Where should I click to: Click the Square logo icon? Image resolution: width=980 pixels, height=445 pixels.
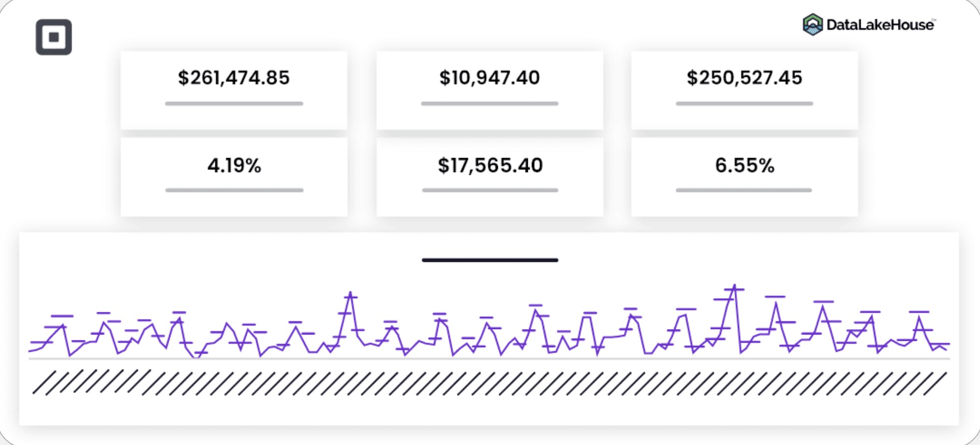(x=54, y=37)
